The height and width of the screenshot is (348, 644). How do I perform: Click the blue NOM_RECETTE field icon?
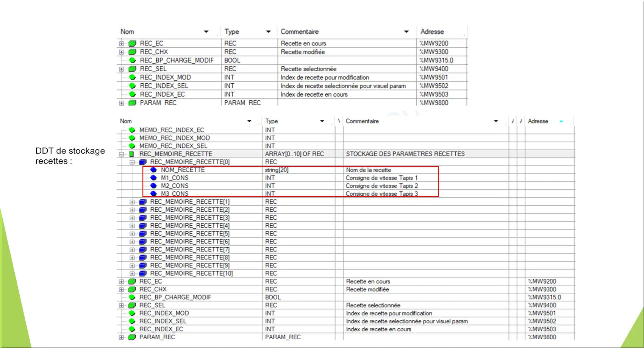coord(153,170)
